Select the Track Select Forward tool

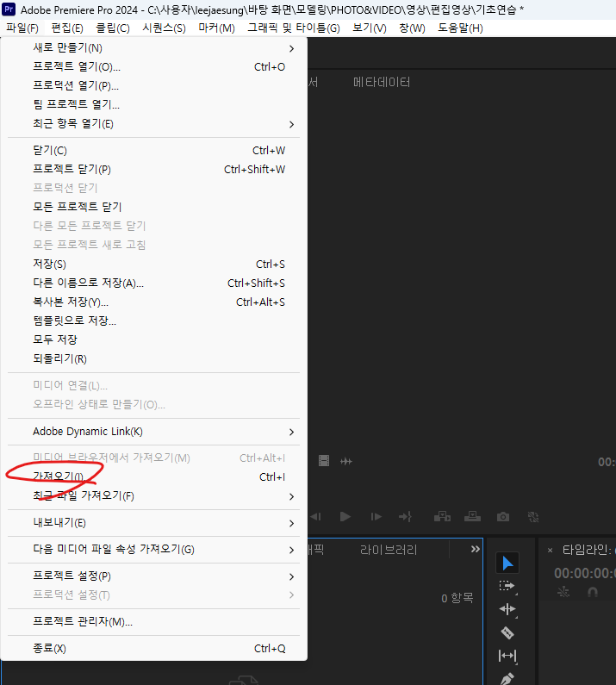point(507,585)
